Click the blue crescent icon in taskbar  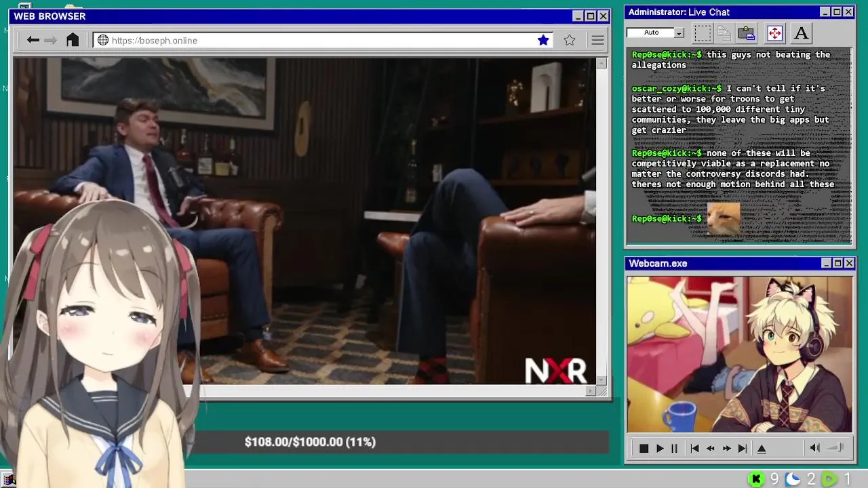pos(792,479)
